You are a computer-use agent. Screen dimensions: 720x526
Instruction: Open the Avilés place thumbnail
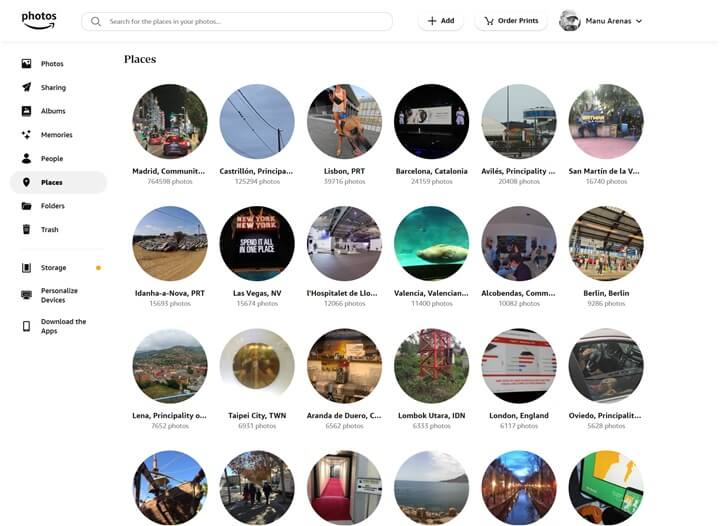(x=519, y=121)
